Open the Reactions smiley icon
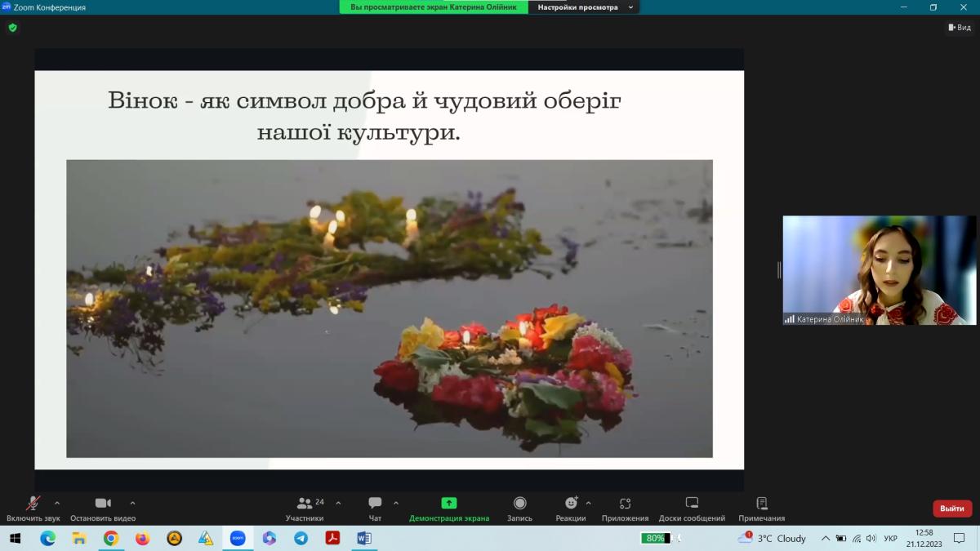980x551 pixels. tap(571, 504)
